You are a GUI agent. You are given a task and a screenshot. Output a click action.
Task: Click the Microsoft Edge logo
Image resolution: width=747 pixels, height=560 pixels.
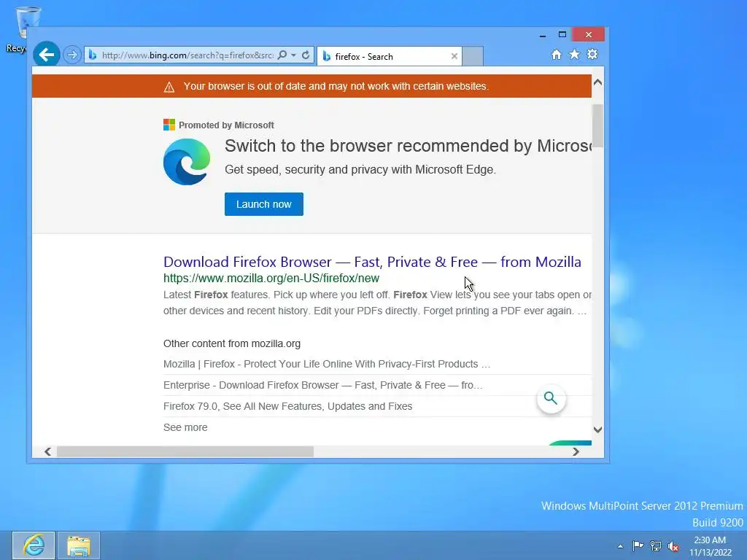pos(186,162)
